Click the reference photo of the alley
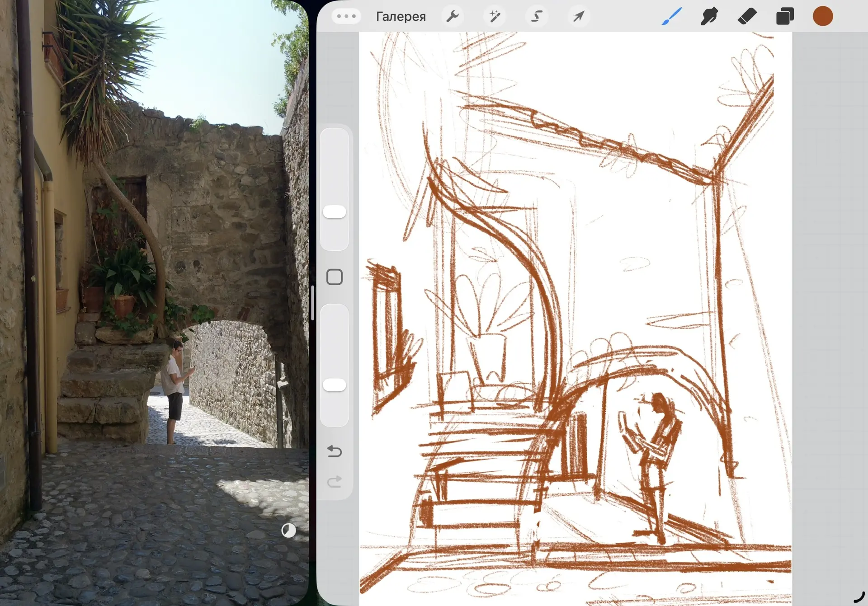The width and height of the screenshot is (868, 606). [x=154, y=303]
